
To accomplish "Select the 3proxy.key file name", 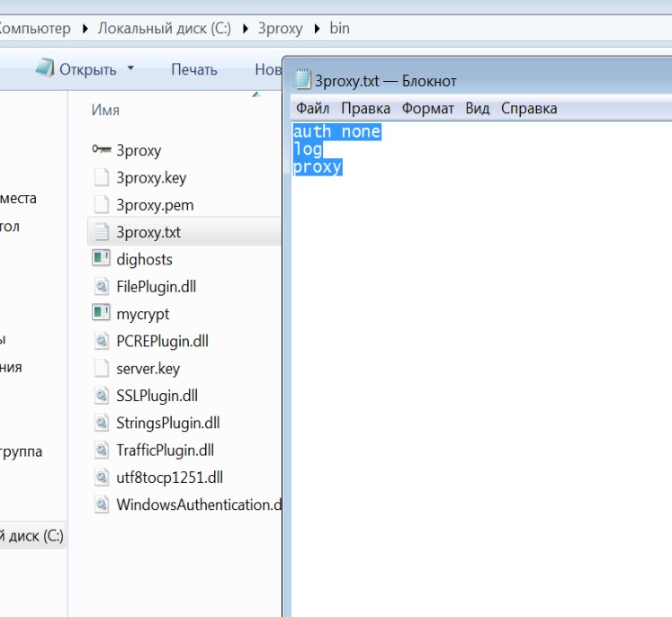I will click(x=151, y=177).
